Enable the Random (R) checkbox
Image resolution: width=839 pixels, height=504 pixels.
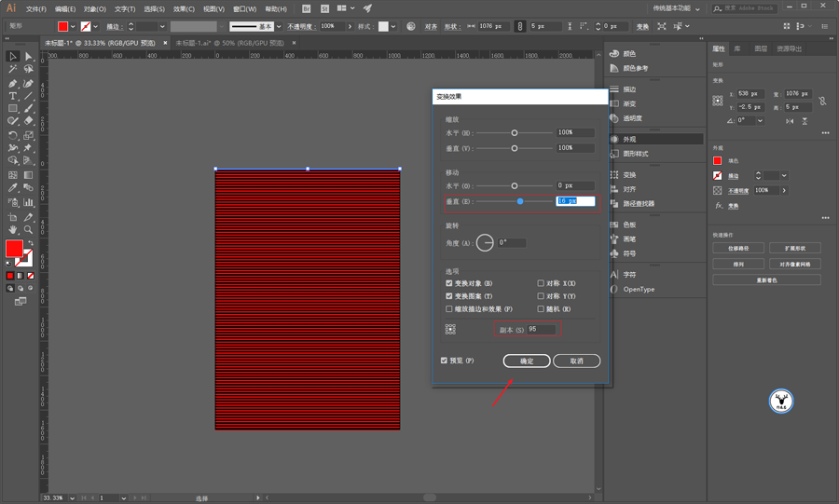[541, 309]
